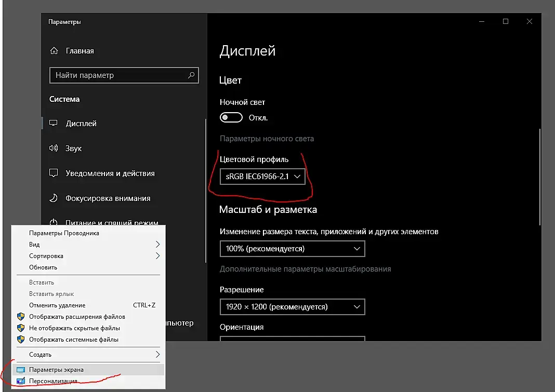
Task: Open the Параметры ночного света link
Action: tap(267, 139)
